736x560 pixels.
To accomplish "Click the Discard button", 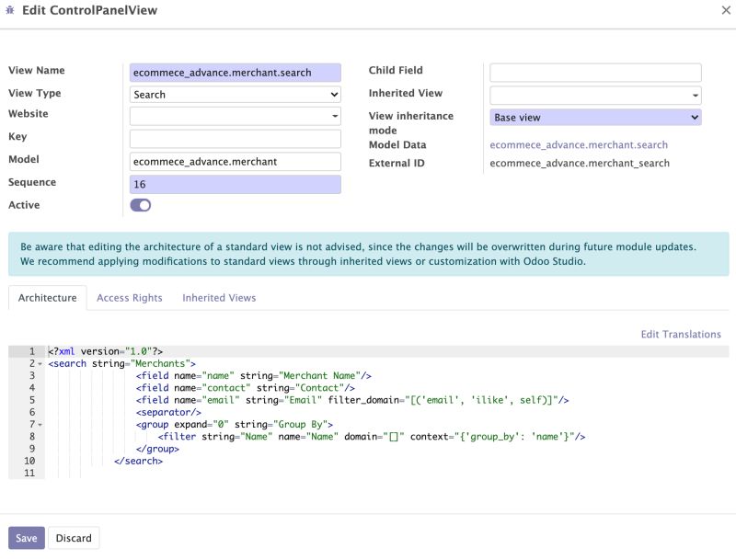I will (74, 538).
